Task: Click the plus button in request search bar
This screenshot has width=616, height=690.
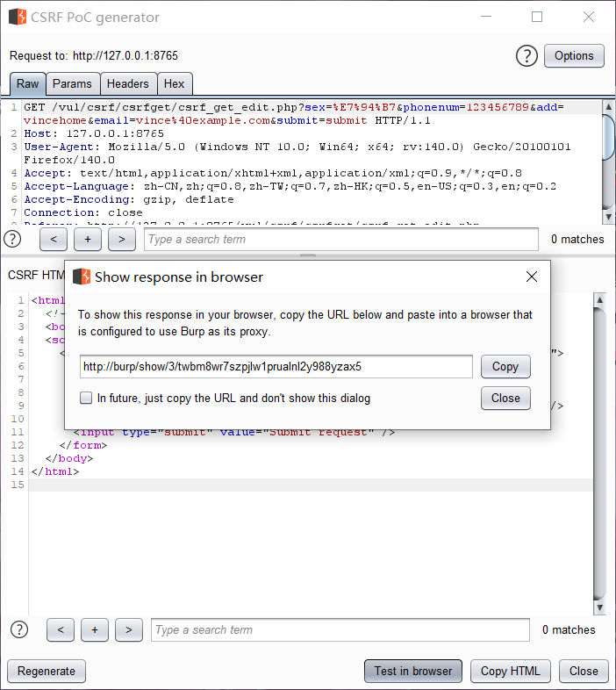Action: coord(88,240)
